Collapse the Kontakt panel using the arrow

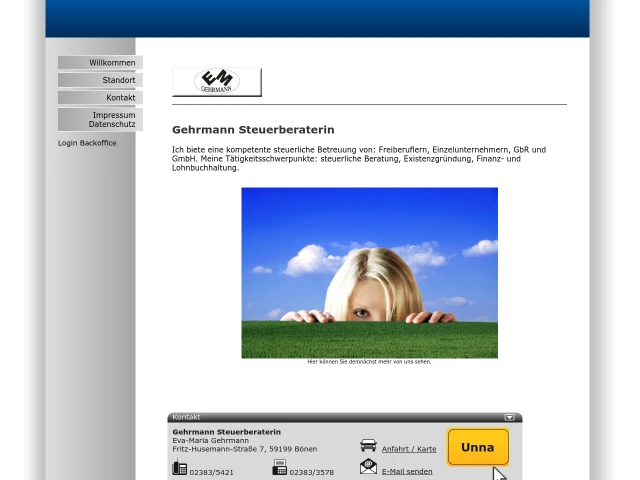[509, 417]
